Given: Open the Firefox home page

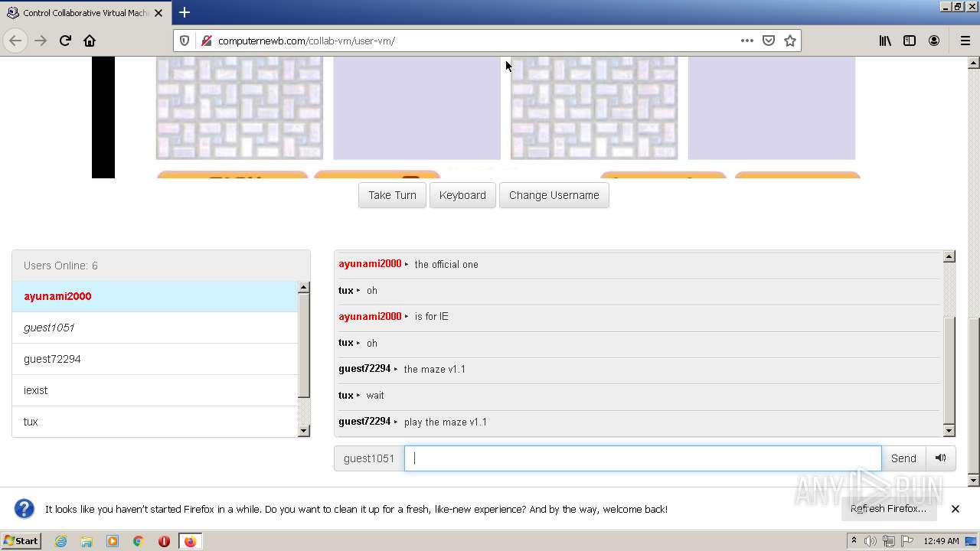Looking at the screenshot, I should coord(90,41).
